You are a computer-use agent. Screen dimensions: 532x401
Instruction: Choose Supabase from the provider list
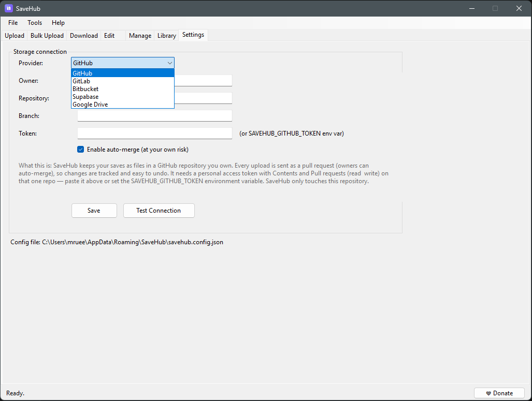click(x=123, y=97)
